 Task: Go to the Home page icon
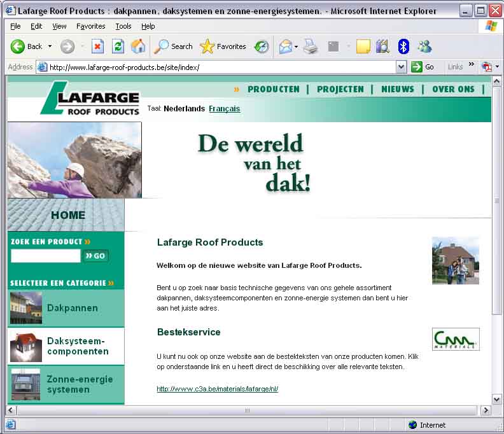click(138, 46)
